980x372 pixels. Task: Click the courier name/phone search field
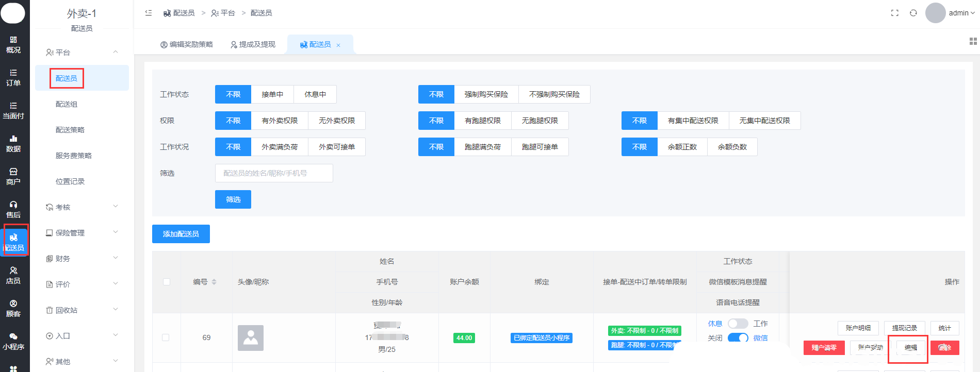[274, 173]
